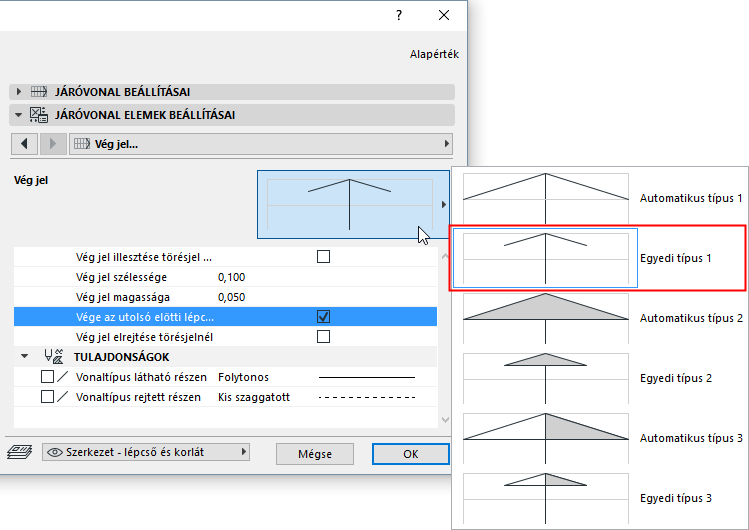Open the Vég jel symbol preview popup
Screen dimensions: 749x530
tap(353, 204)
